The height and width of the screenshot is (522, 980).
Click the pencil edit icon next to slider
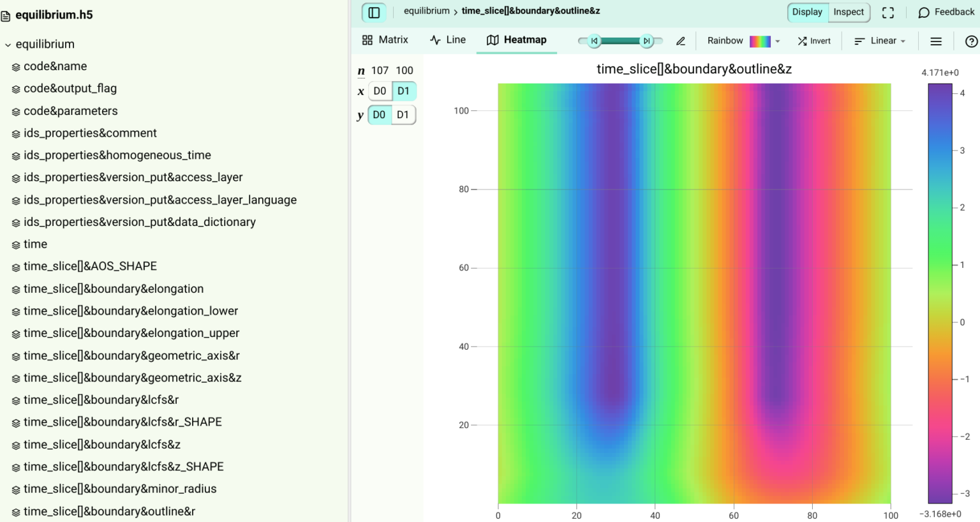pos(680,40)
